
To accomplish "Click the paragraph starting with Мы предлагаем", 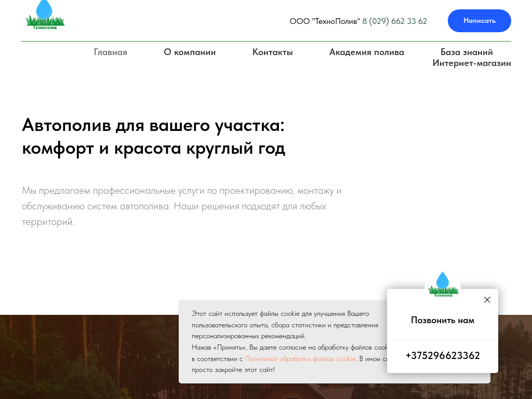I will pos(181,206).
